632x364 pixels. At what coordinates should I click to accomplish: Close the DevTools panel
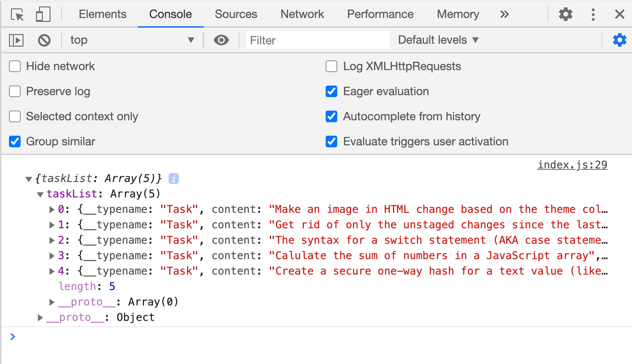coord(619,14)
